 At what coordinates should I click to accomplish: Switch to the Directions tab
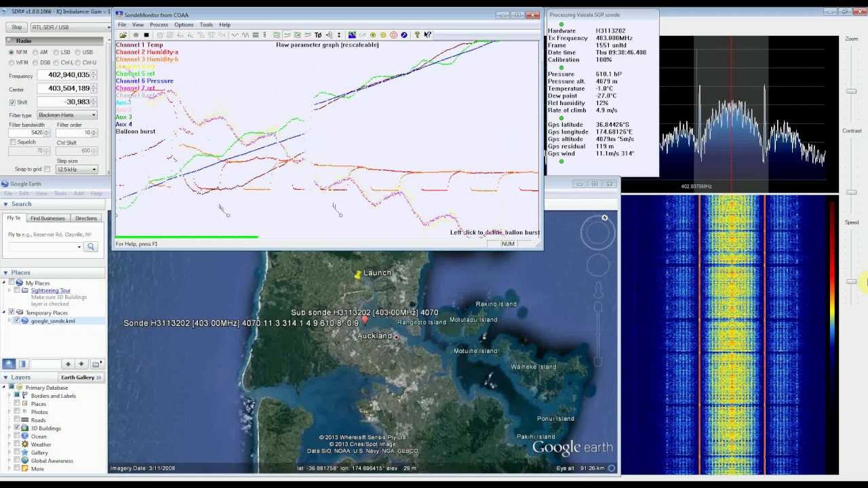click(86, 218)
